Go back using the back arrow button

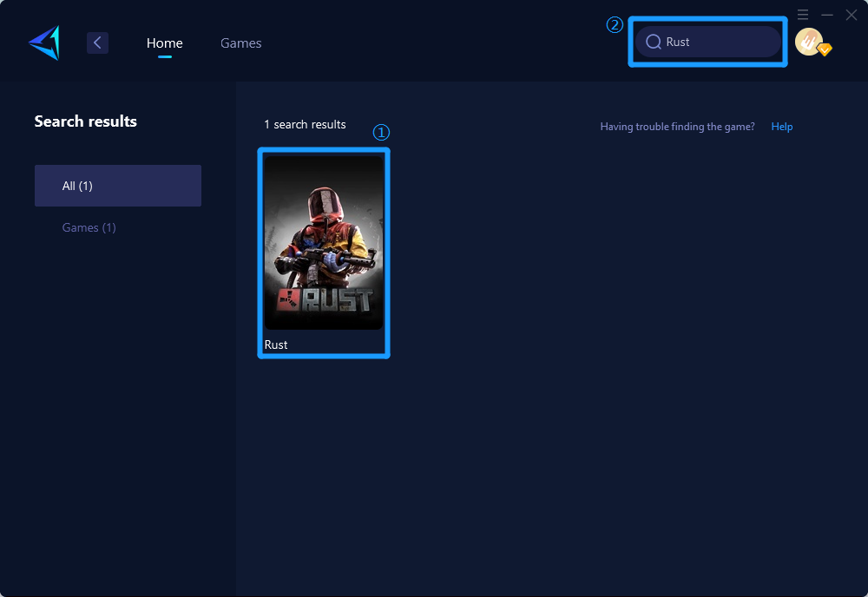click(x=97, y=43)
